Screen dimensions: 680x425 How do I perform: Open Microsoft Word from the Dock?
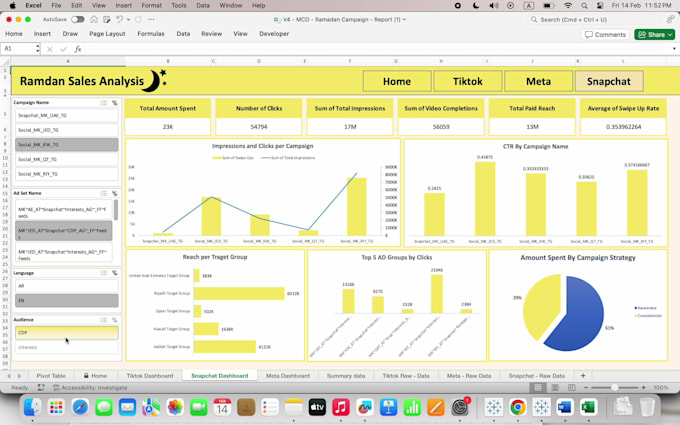click(x=565, y=407)
